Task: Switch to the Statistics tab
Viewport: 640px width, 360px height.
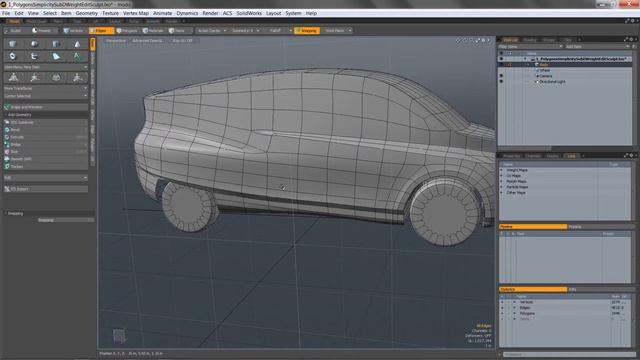Action: tap(533, 289)
